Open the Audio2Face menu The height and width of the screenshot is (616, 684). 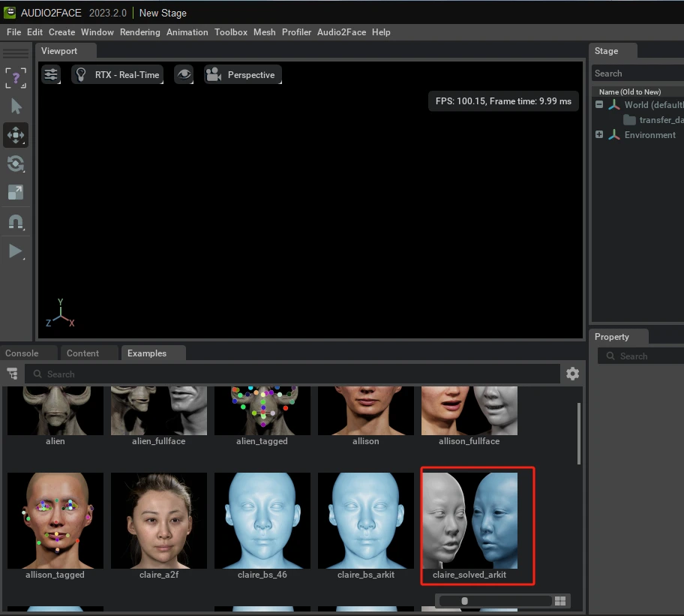point(341,32)
